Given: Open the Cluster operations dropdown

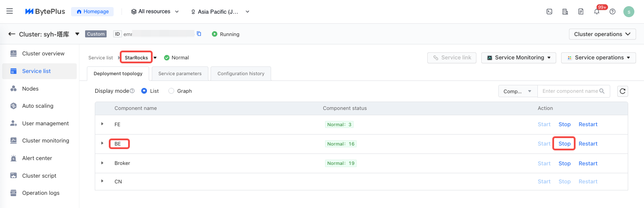Looking at the screenshot, I should 602,34.
